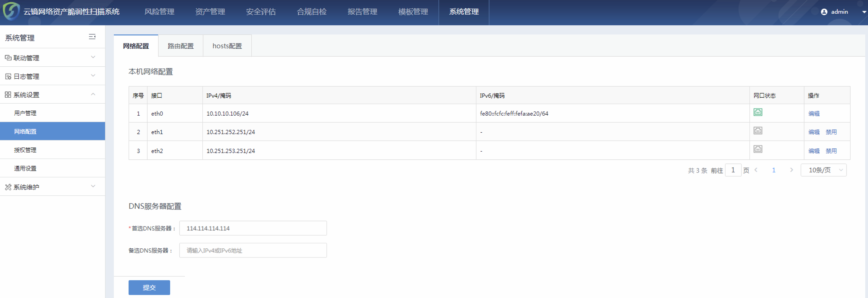Open 用户管理 in the sidebar
868x298 pixels.
click(x=53, y=113)
